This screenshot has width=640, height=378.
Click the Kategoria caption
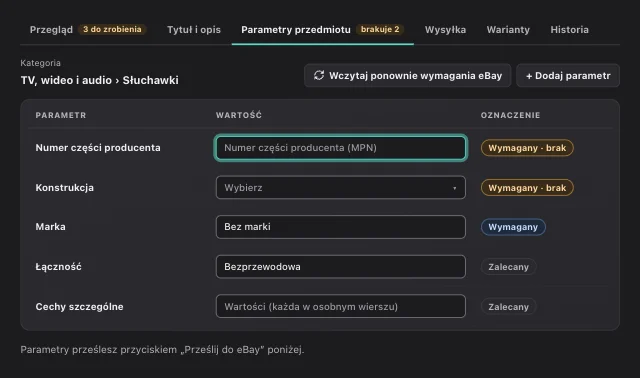[40, 63]
